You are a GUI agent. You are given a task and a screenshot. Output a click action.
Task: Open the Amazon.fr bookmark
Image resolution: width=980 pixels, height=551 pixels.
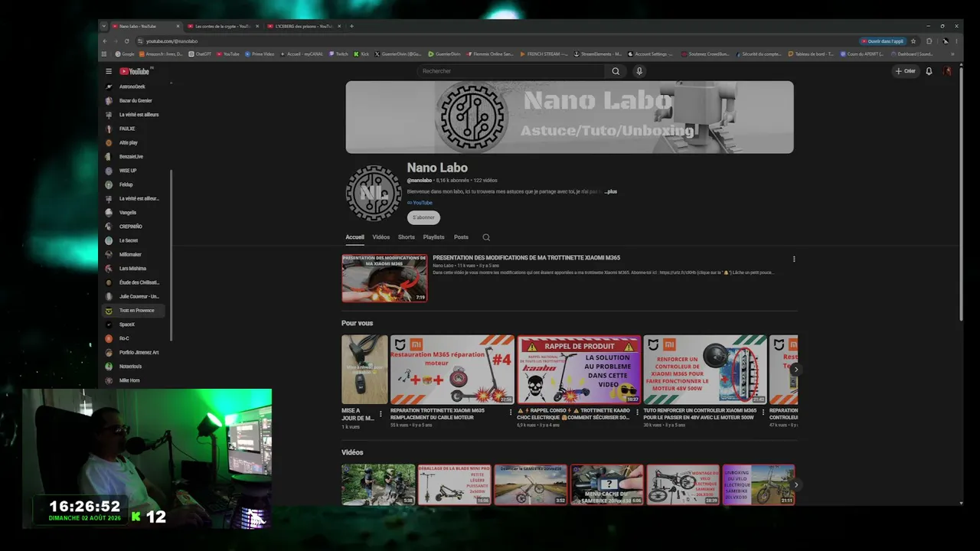coord(161,54)
